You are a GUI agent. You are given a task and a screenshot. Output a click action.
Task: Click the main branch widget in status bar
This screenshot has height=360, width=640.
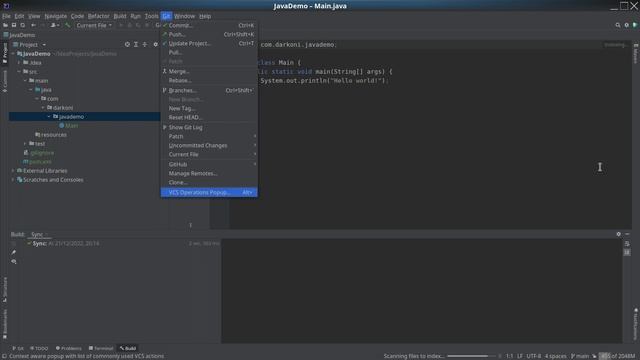[x=580, y=356]
